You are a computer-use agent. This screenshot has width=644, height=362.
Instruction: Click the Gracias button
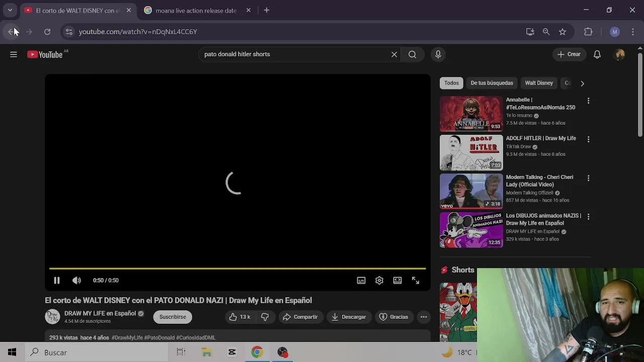(393, 317)
